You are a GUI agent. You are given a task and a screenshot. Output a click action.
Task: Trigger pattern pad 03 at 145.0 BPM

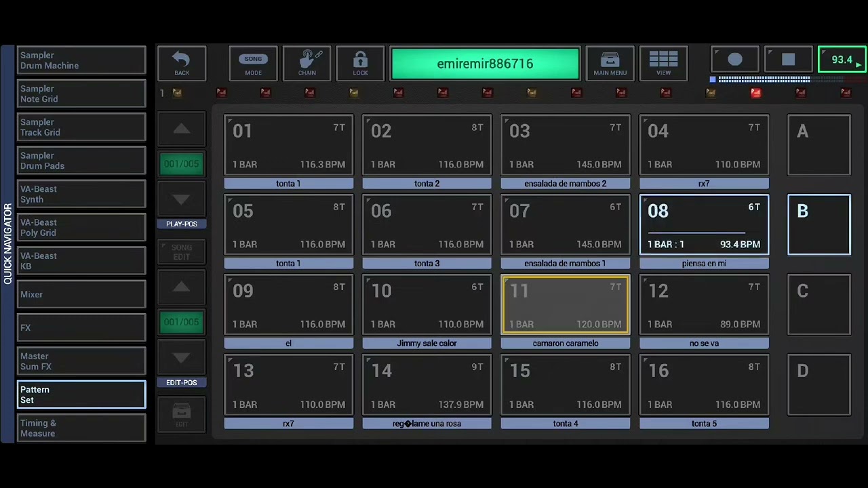(x=566, y=145)
